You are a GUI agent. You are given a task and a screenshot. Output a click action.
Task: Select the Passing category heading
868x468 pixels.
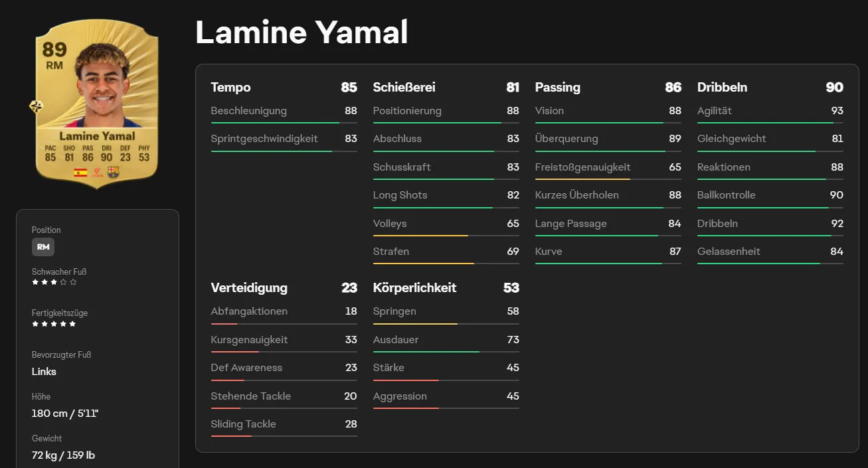click(x=558, y=87)
